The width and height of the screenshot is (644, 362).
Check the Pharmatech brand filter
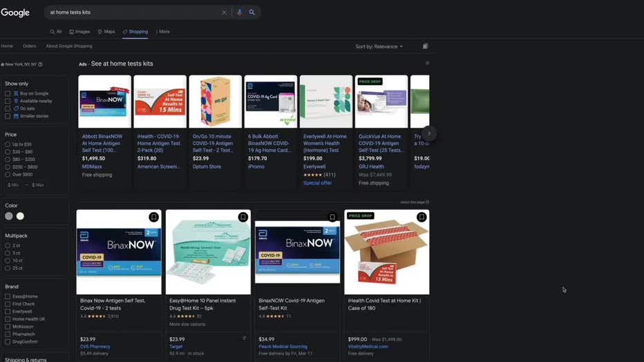click(x=8, y=334)
